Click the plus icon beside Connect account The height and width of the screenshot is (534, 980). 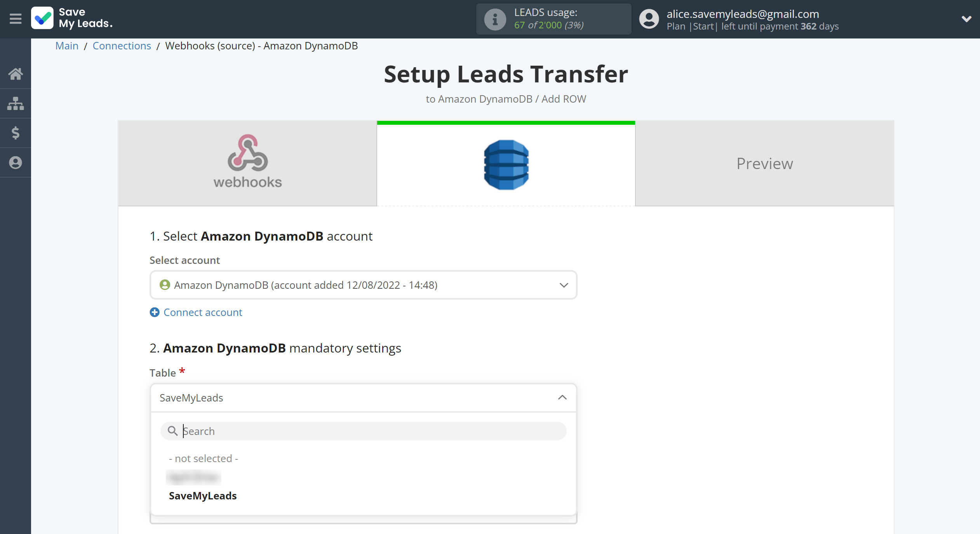155,312
